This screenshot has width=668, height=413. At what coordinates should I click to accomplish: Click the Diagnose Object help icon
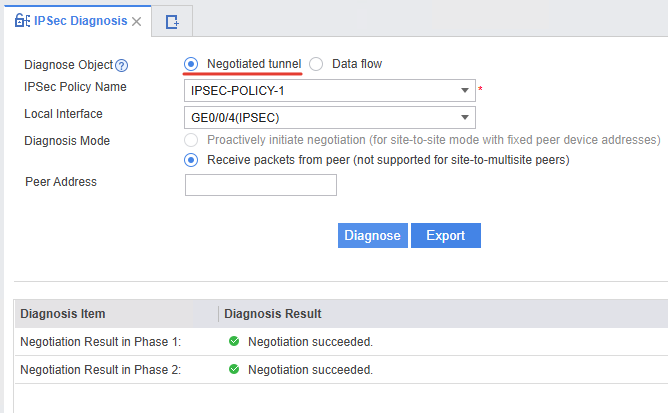(x=122, y=66)
